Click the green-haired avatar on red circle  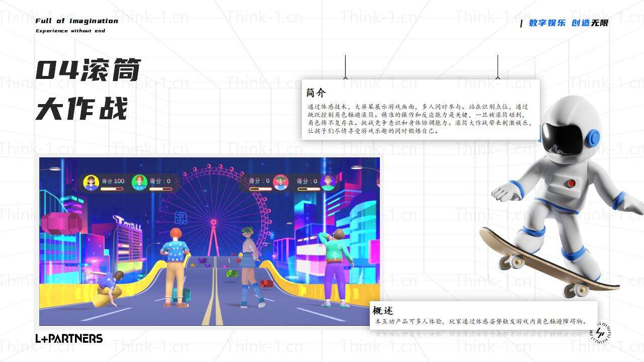281,182
